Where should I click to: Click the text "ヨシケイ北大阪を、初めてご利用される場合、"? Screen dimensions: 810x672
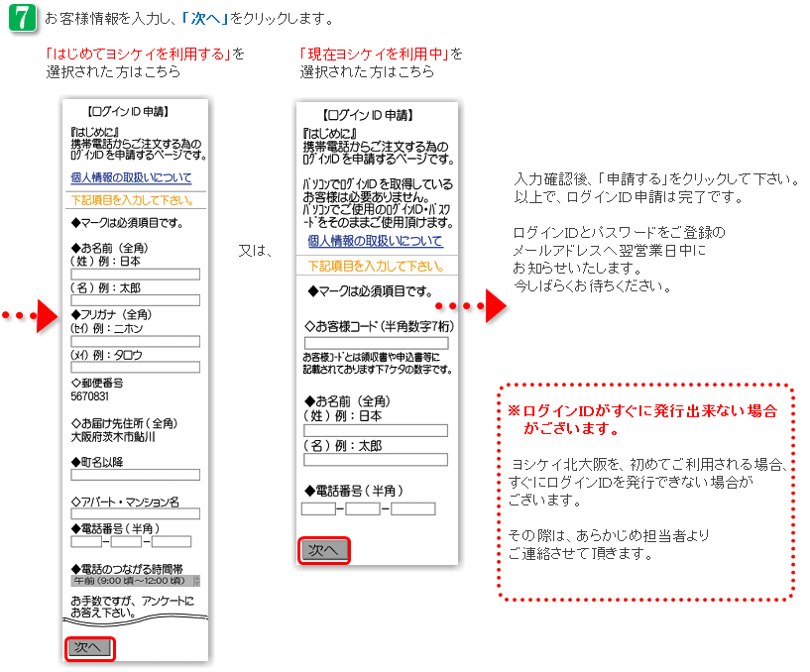648,465
